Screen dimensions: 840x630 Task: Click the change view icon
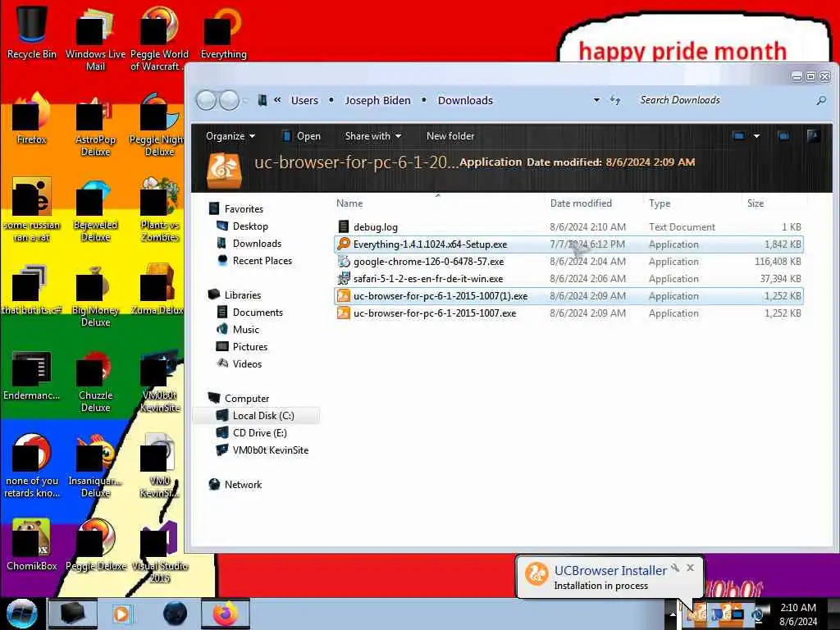738,136
